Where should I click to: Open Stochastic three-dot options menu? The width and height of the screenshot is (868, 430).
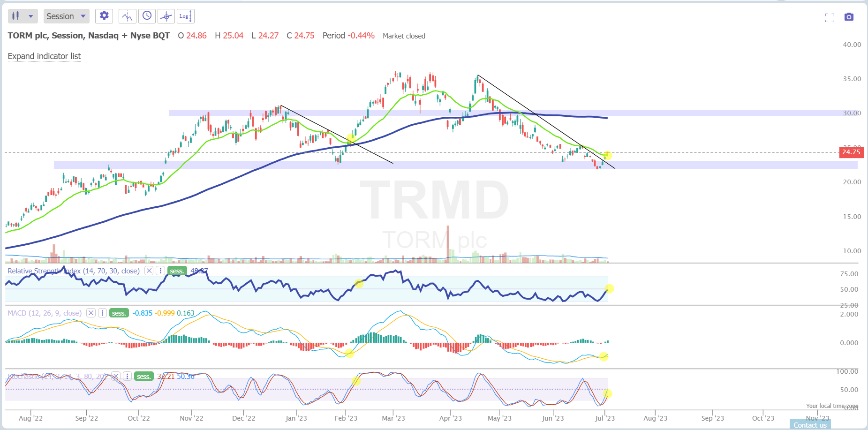[x=127, y=376]
